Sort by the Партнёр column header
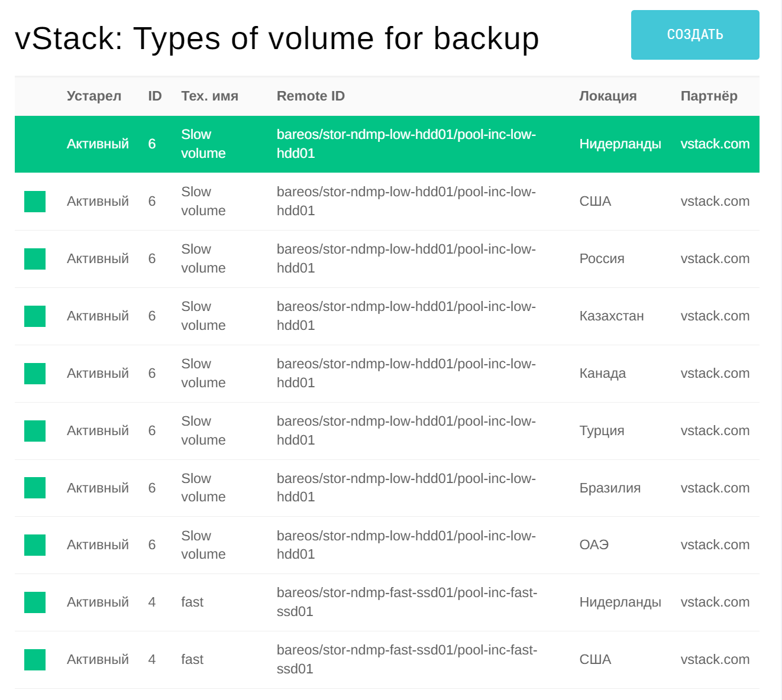This screenshot has width=782, height=700. 709,96
